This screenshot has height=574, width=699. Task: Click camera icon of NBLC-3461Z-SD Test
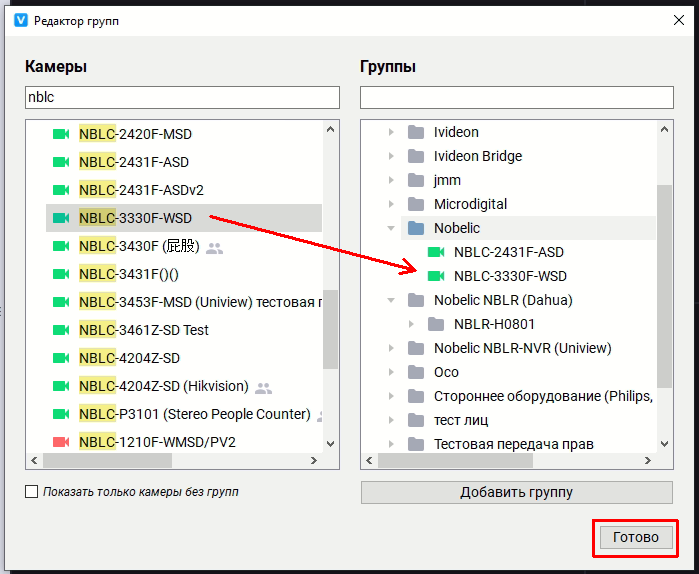61,330
